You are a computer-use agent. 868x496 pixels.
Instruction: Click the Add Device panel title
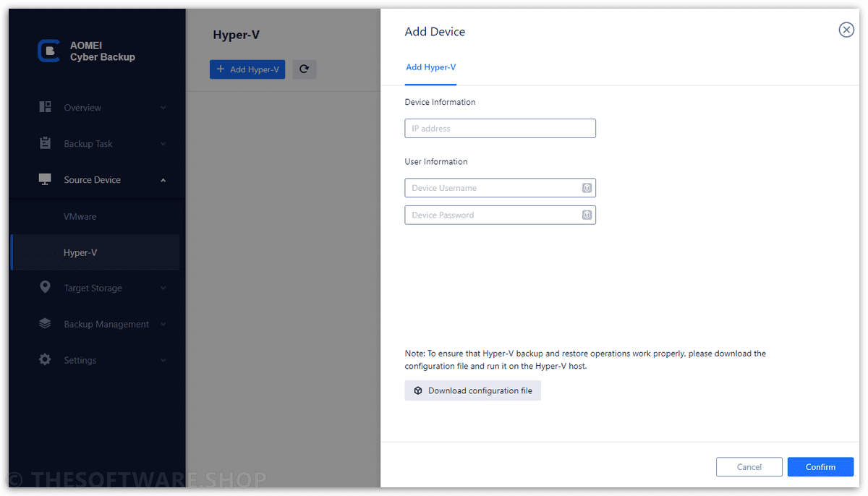click(435, 32)
